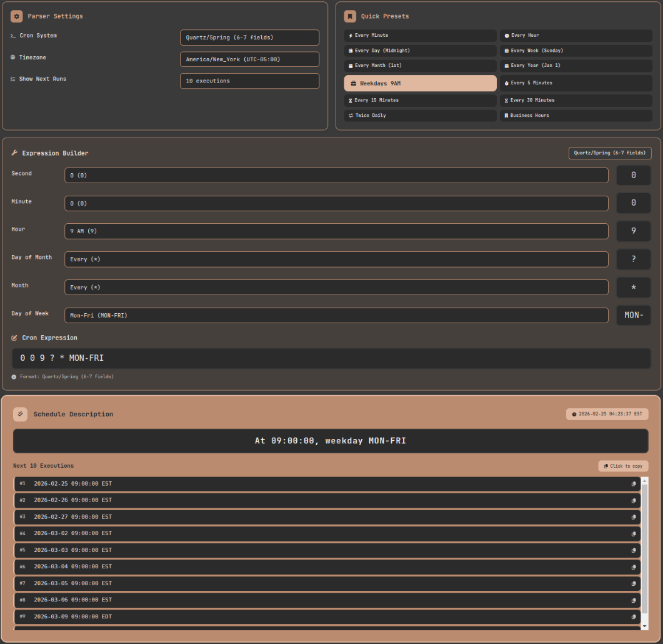Open the Show Next Runs dropdown
Viewport: 663px width, 644px height.
click(x=249, y=81)
